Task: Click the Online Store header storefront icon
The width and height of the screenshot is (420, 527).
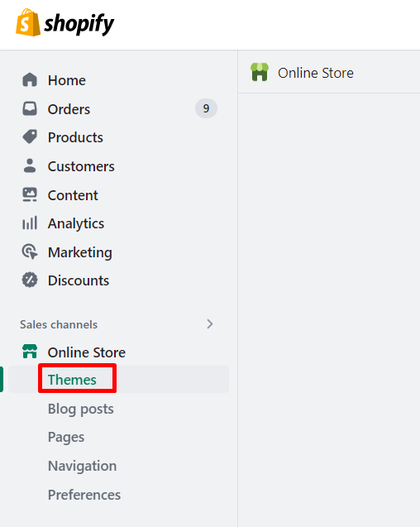Action: coord(260,72)
